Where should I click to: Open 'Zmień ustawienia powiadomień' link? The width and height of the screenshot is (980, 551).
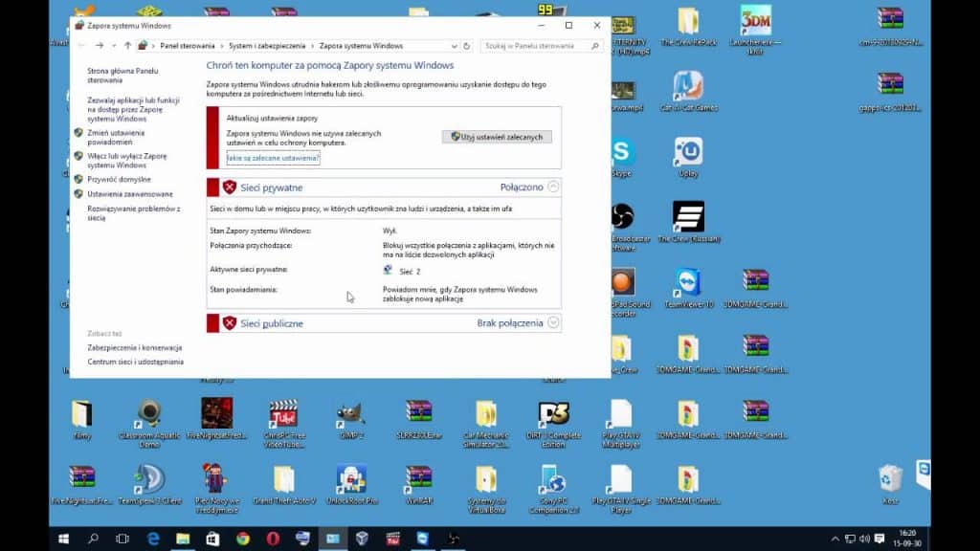[x=116, y=138]
